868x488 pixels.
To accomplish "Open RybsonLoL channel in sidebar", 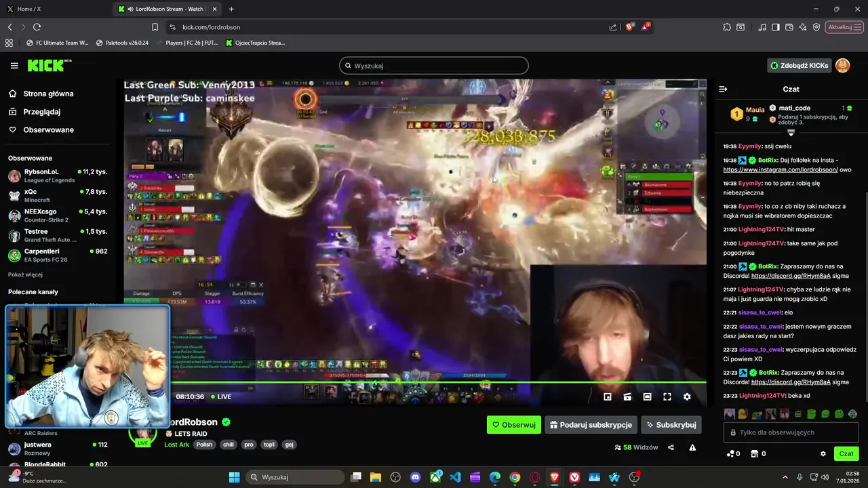I will tap(58, 176).
